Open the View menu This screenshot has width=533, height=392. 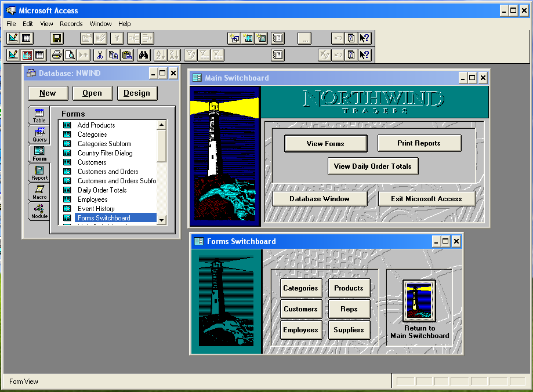click(x=46, y=24)
